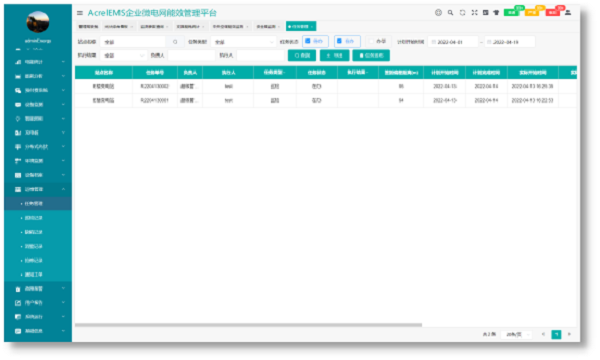The height and width of the screenshot is (360, 600).
Task: Go to pagination page 1 button
Action: [556, 334]
